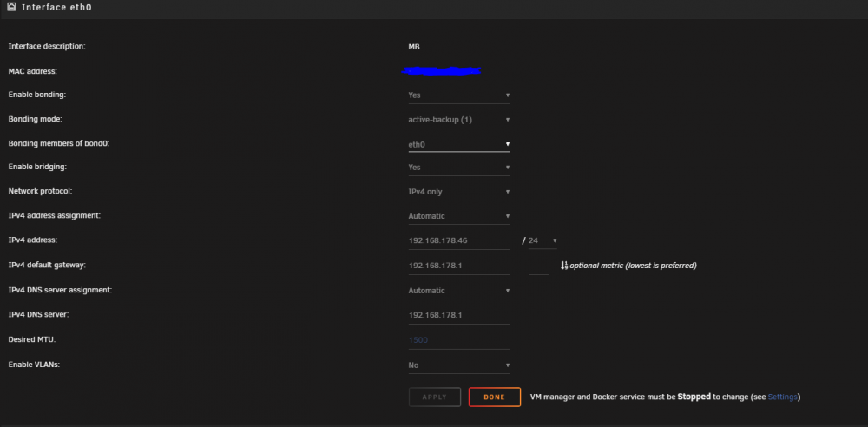This screenshot has height=427, width=868.
Task: Click the Enable VLANs label
Action: 35,365
